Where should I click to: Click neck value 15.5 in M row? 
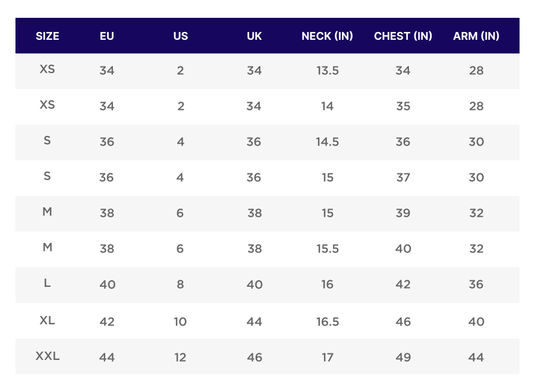pyautogui.click(x=328, y=249)
